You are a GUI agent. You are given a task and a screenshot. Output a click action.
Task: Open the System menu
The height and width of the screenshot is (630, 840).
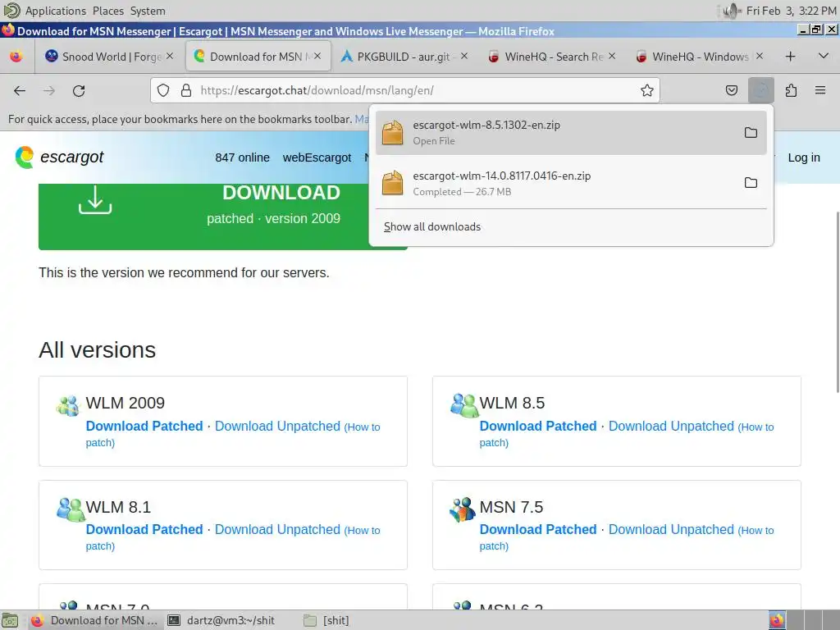148,11
